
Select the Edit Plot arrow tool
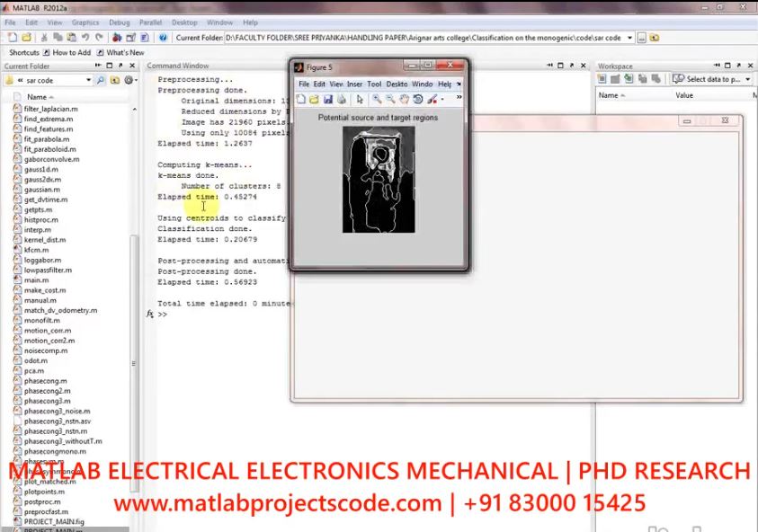click(360, 99)
